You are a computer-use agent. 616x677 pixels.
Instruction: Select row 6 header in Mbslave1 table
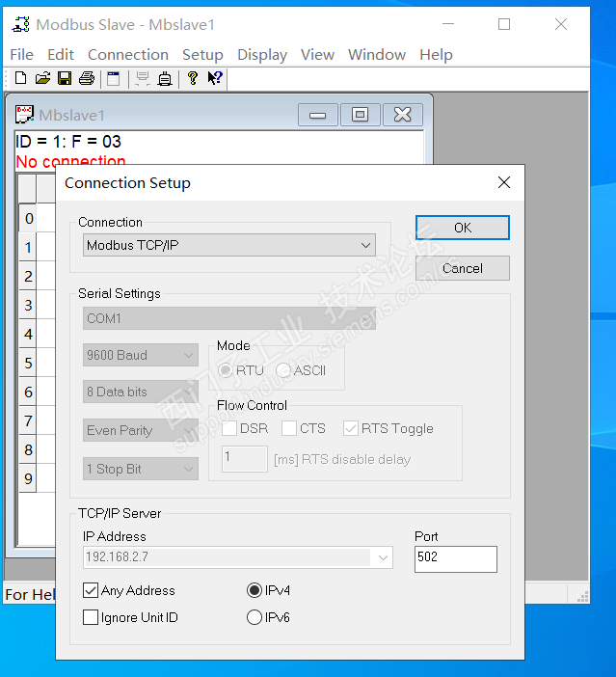tap(28, 392)
